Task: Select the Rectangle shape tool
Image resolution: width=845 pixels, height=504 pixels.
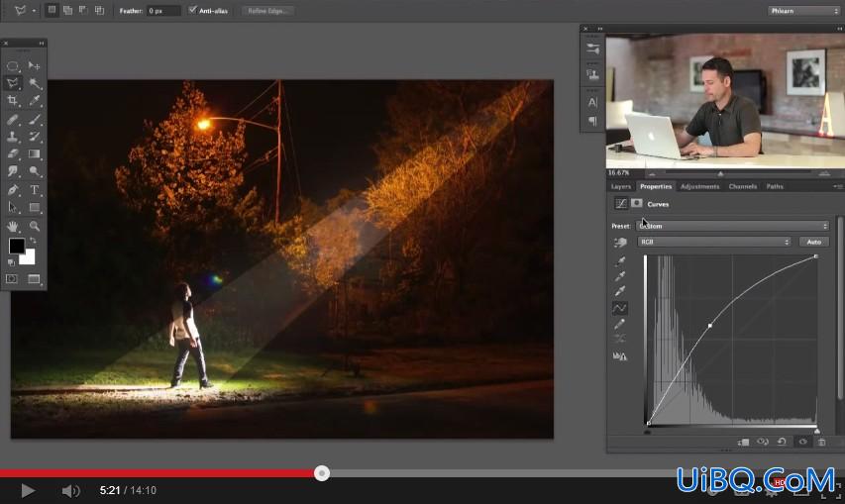Action: (x=34, y=207)
